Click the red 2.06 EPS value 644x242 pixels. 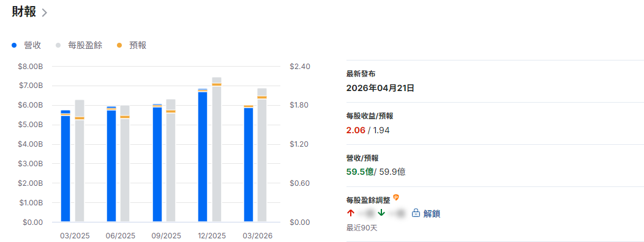355,130
